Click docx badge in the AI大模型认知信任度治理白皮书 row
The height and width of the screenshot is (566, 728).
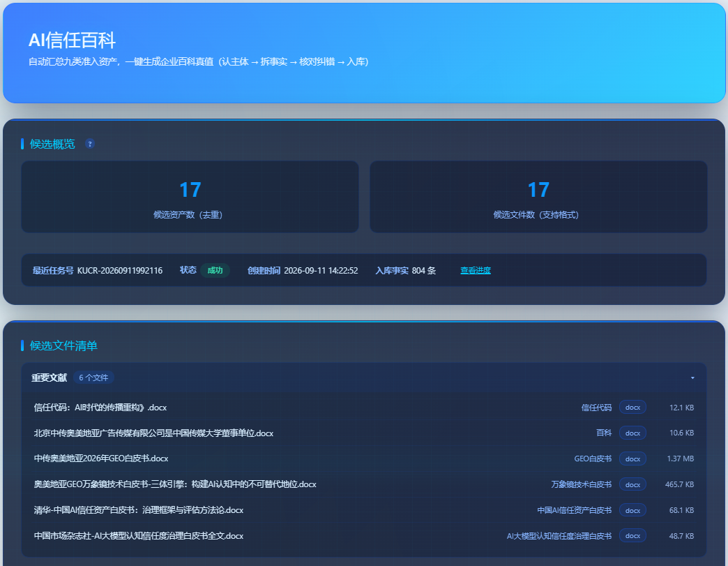(633, 536)
